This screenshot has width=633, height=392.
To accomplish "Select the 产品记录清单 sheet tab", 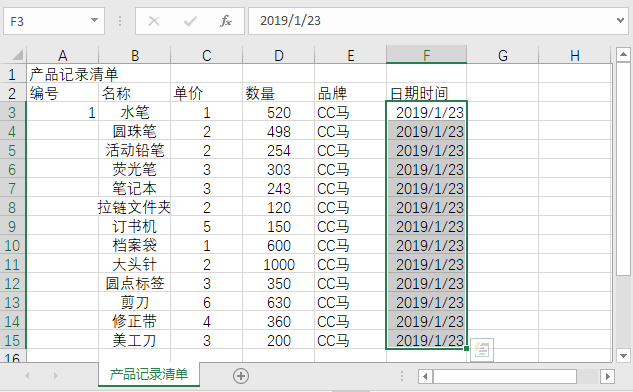I will 149,374.
